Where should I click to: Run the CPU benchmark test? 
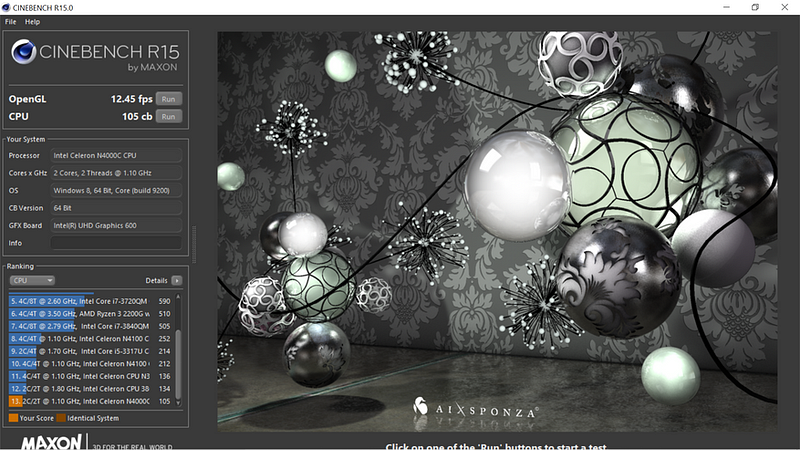pos(168,116)
